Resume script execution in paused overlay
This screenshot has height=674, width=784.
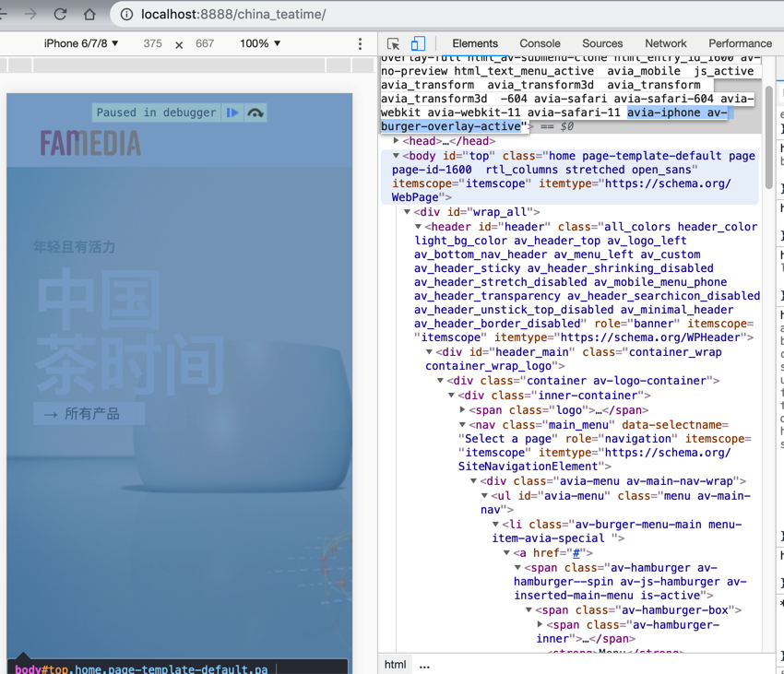coord(232,112)
